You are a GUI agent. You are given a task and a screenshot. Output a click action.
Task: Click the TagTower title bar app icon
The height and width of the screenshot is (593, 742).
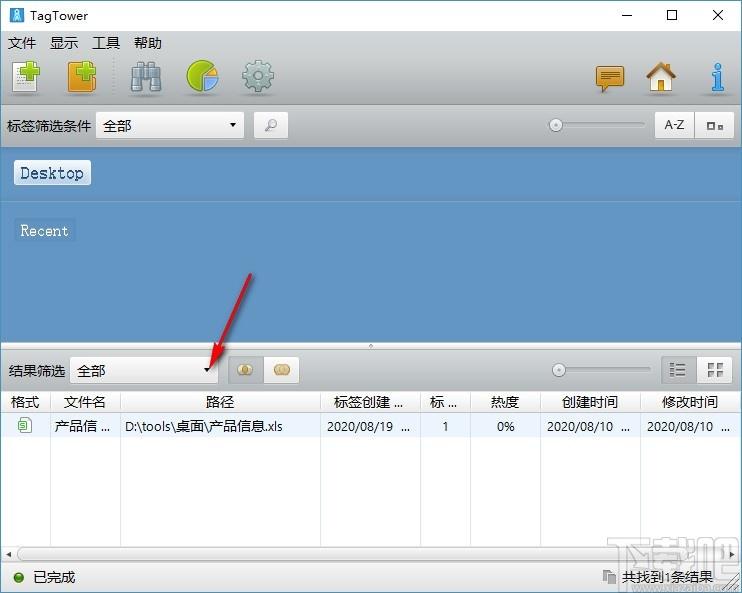click(x=17, y=15)
